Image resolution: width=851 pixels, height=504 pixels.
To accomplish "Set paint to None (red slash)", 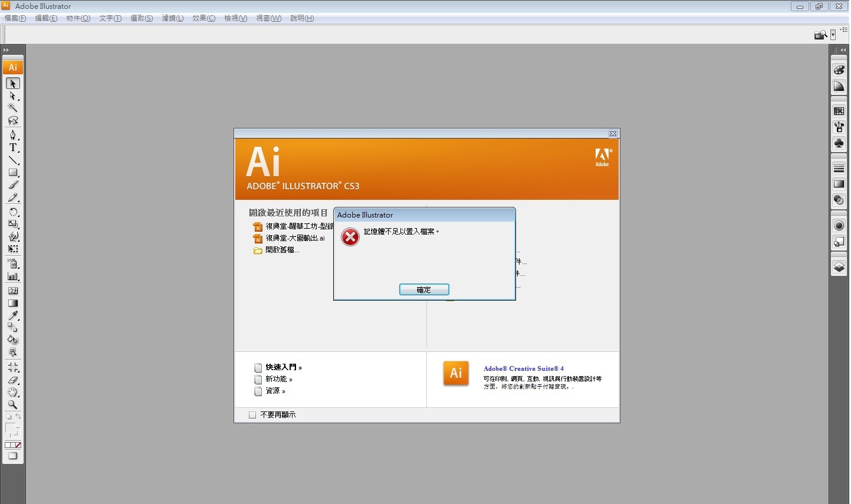I will (18, 445).
